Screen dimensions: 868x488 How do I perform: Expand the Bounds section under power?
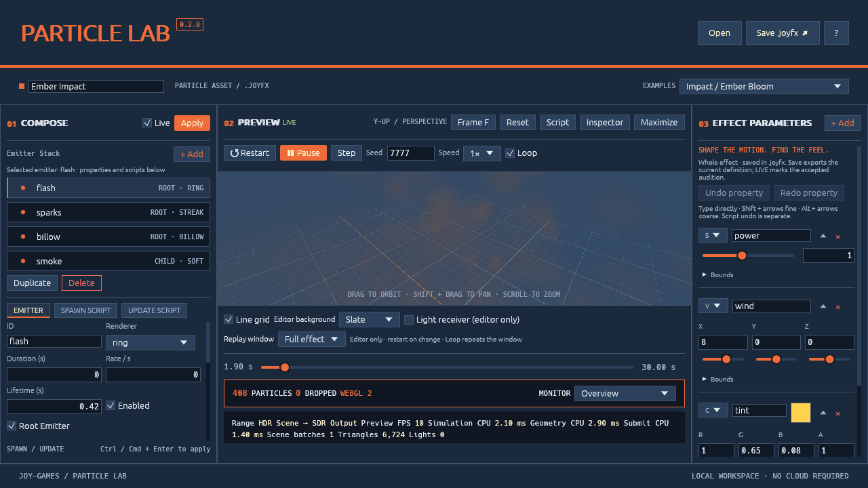(717, 274)
